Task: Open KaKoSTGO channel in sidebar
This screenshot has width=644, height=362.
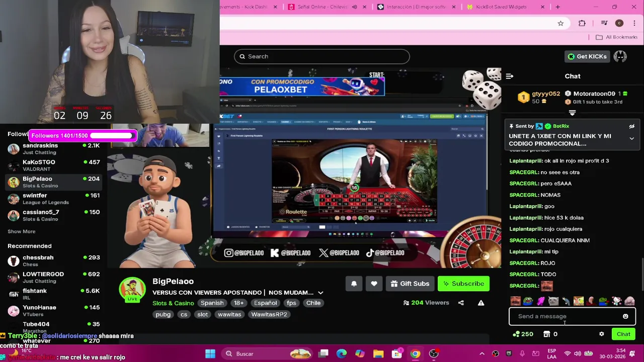Action: click(54, 165)
